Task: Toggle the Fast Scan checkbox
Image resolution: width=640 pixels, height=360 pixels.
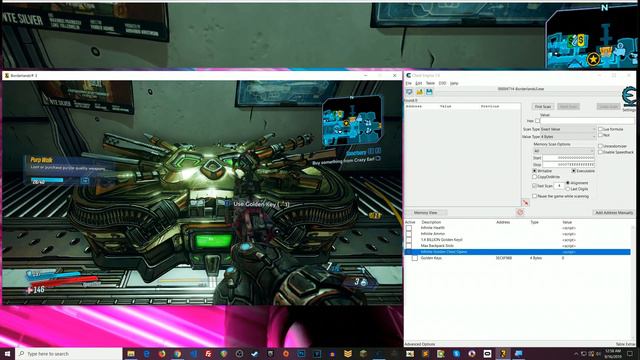Action: tap(535, 186)
